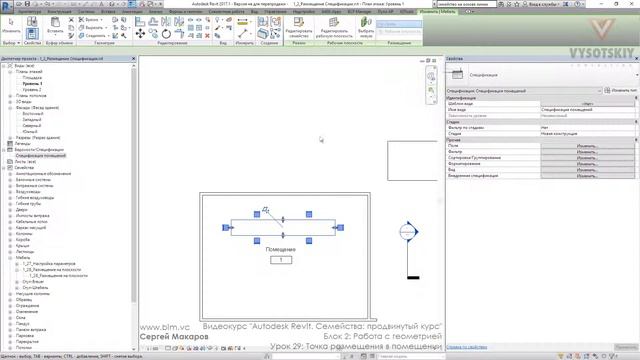Click the left blue drag handle of selected furniture
Viewport: 640px width, 360px height.
point(225,227)
